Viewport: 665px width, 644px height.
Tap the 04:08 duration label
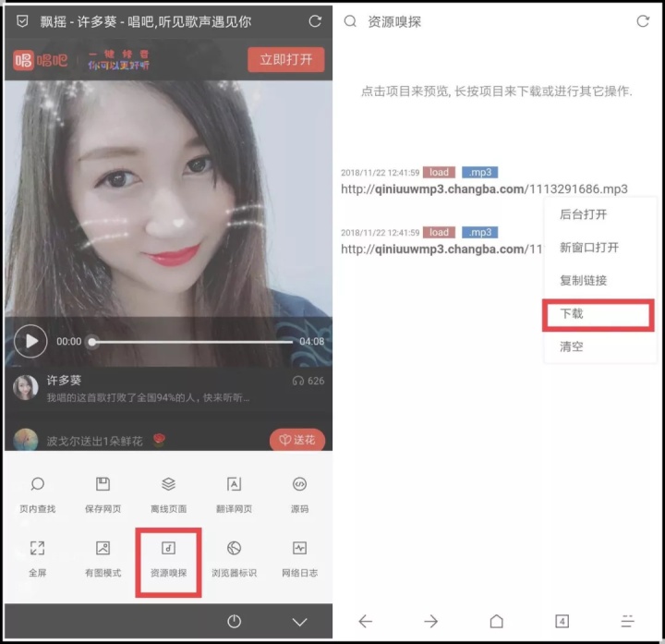[312, 342]
